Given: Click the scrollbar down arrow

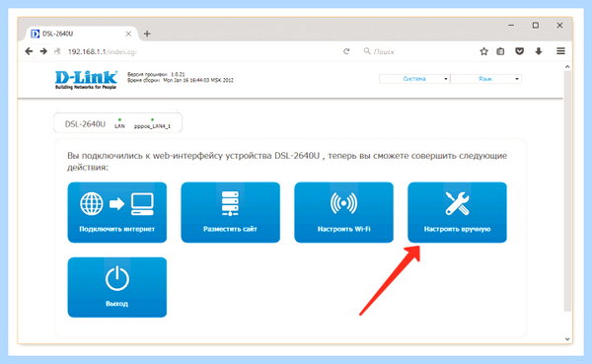Looking at the screenshot, I should coord(567,338).
